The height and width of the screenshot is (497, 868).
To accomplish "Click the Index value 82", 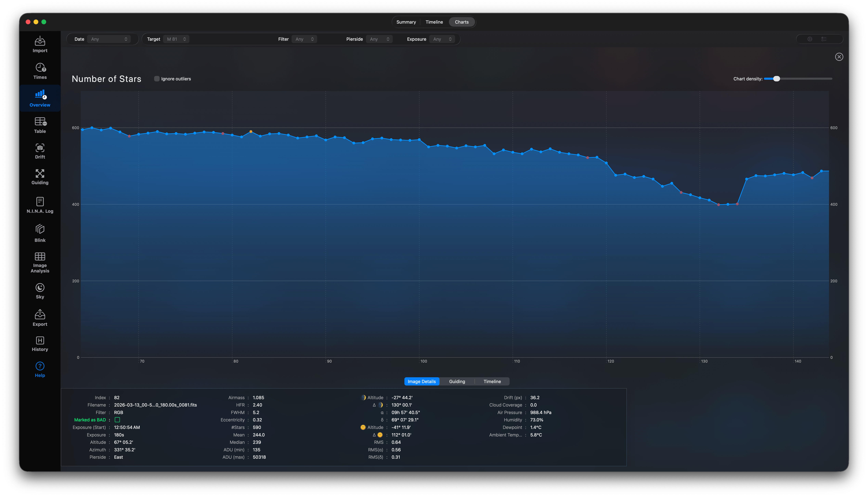I will coord(117,398).
